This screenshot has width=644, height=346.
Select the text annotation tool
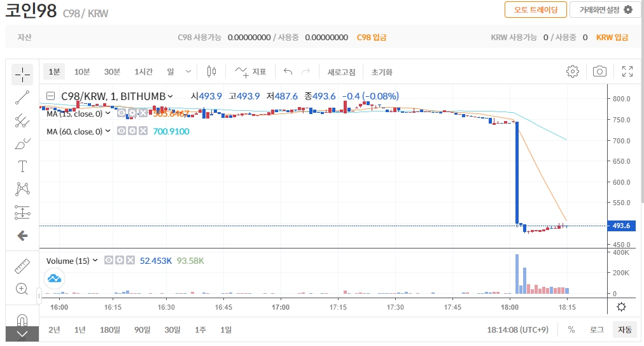[22, 166]
